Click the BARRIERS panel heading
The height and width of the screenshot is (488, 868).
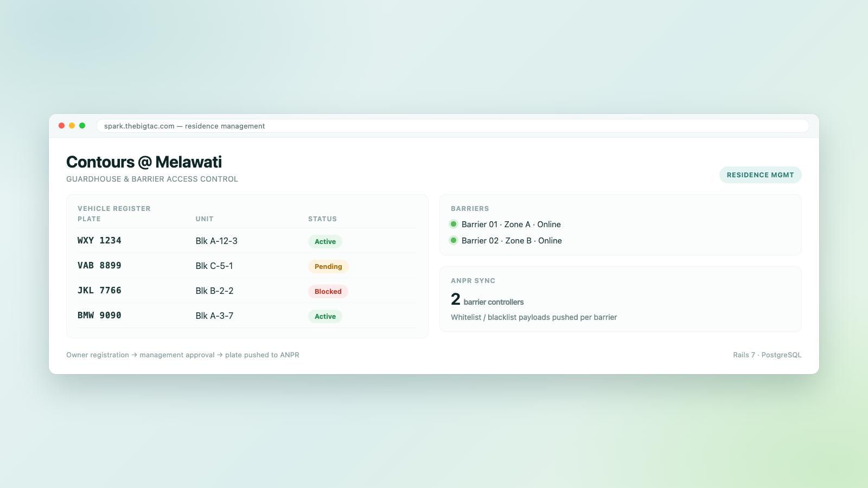[470, 209]
